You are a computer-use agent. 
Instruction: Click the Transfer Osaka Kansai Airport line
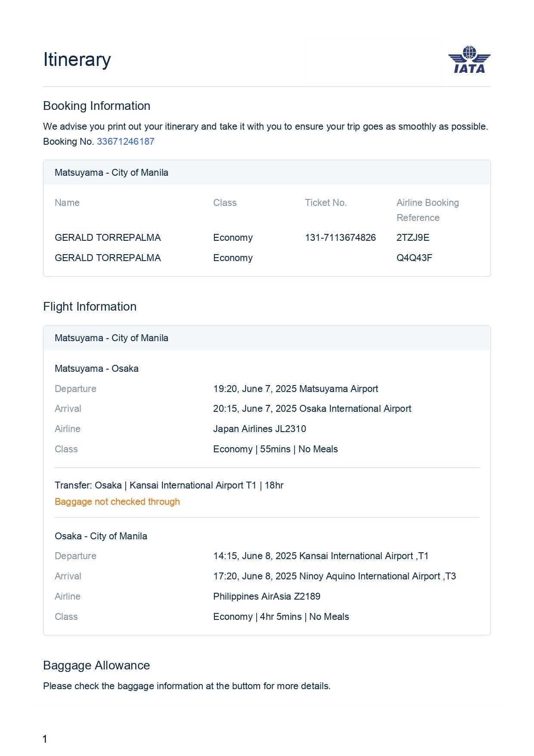click(x=169, y=485)
